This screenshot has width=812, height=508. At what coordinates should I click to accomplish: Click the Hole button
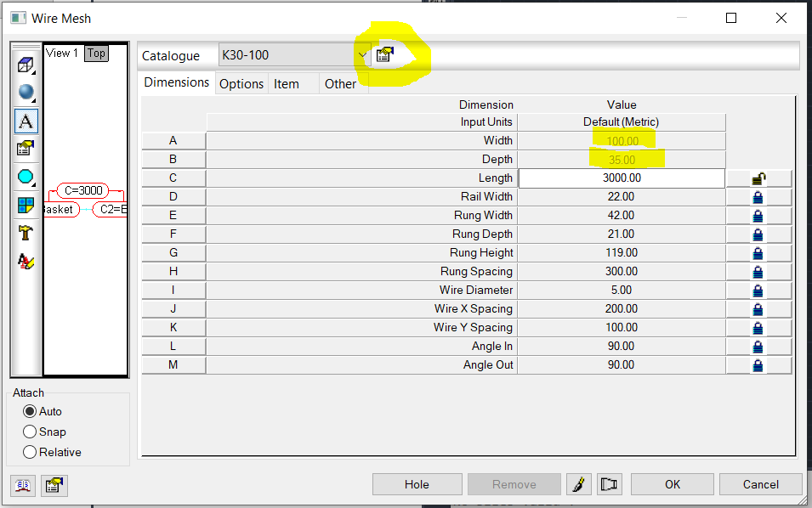click(417, 484)
